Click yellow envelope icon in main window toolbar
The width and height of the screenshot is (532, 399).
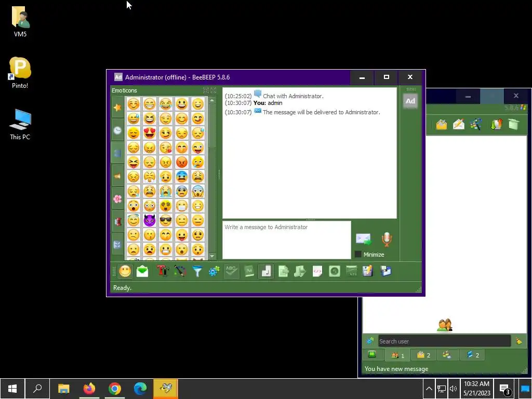442,125
